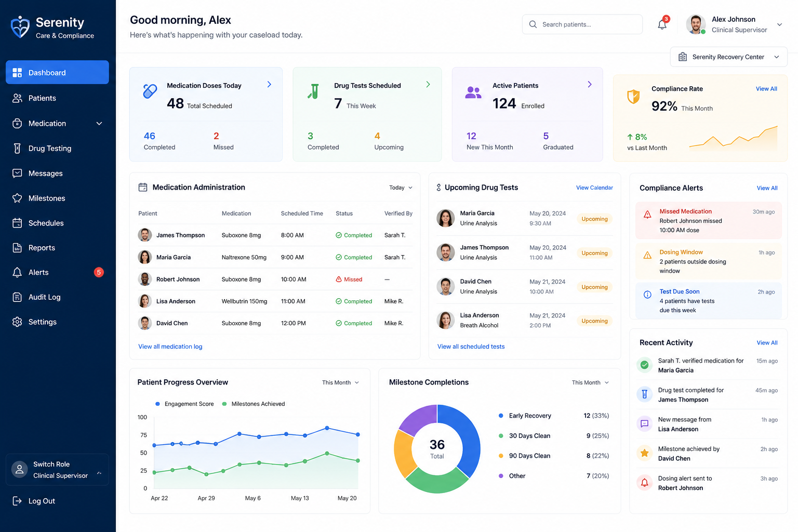
Task: Toggle Milestones Achieved legend series
Action: 254,404
